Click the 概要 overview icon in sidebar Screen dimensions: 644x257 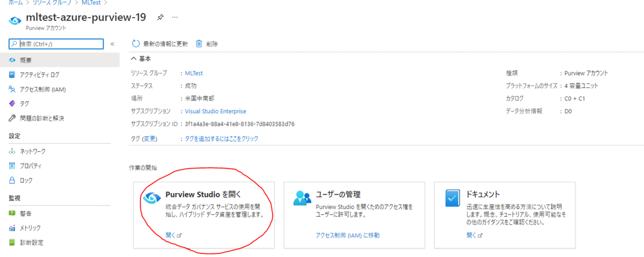[x=12, y=60]
